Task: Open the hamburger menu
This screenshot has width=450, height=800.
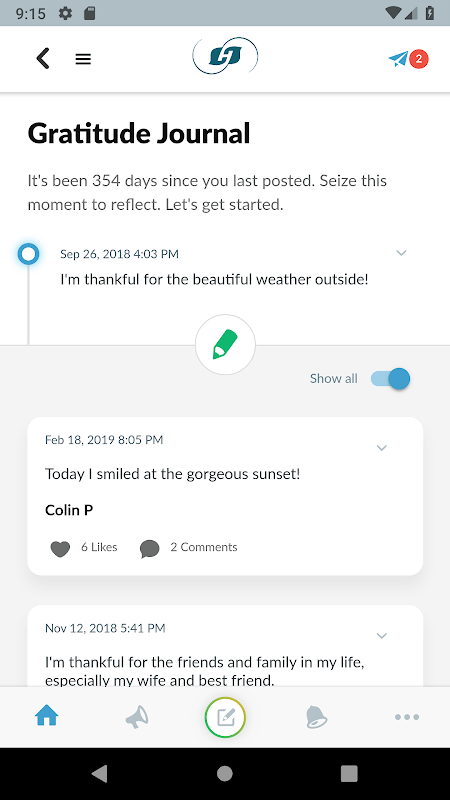Action: click(83, 59)
